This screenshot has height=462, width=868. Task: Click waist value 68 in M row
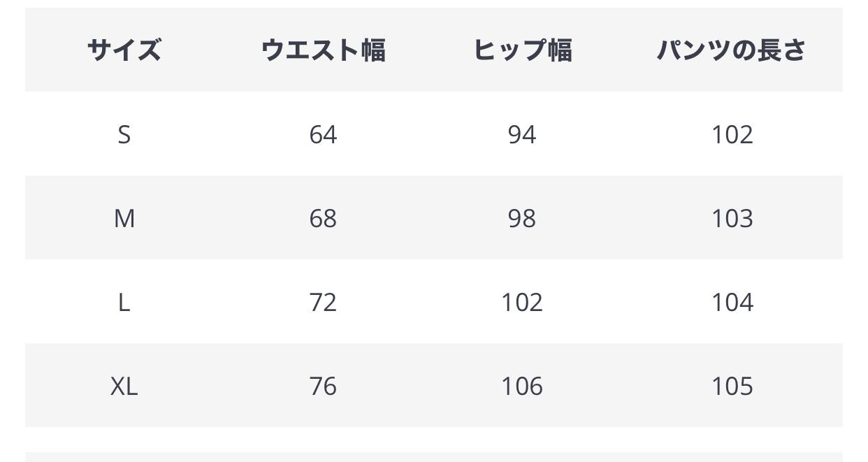[x=323, y=218]
